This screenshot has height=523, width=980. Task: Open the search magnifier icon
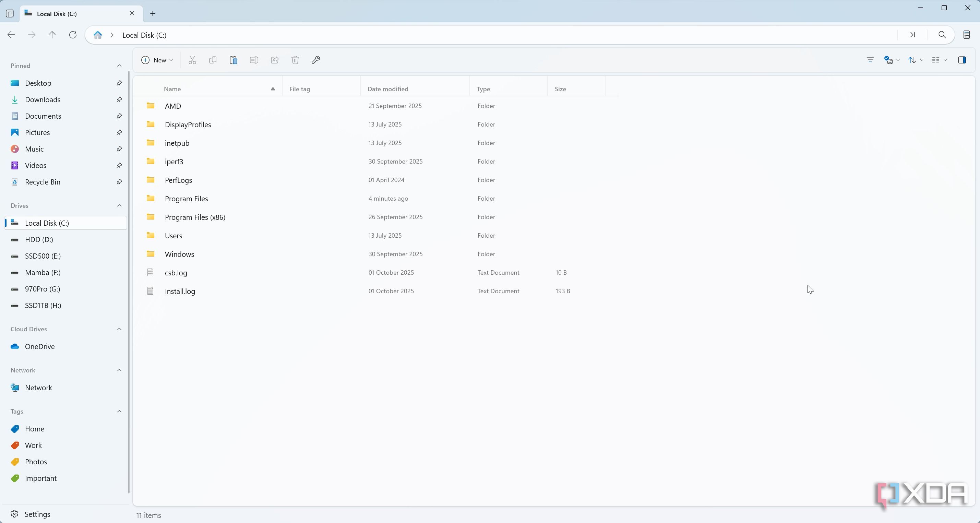click(942, 35)
